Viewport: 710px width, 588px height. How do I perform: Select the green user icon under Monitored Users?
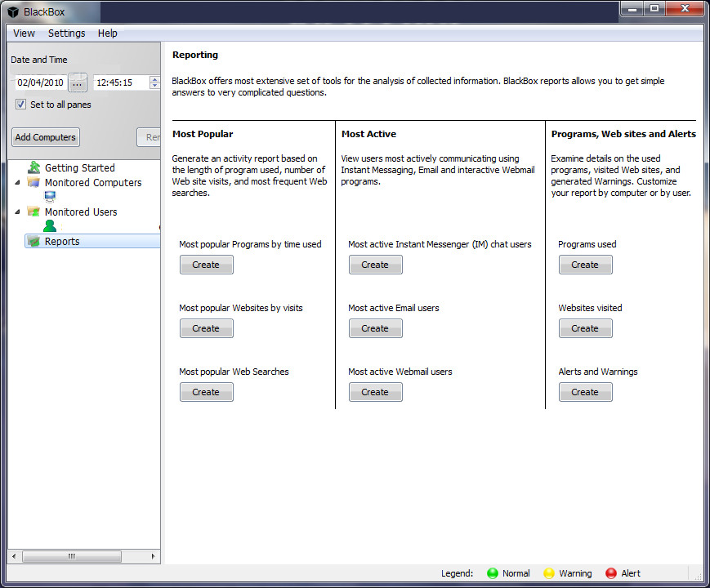[50, 225]
